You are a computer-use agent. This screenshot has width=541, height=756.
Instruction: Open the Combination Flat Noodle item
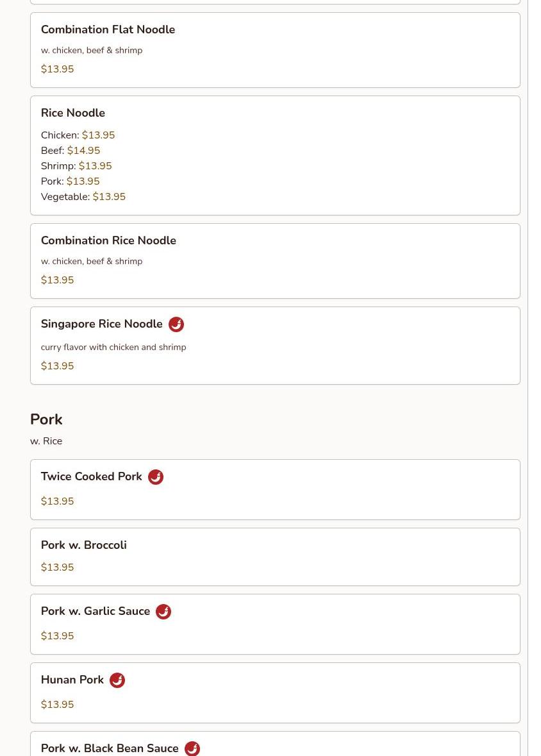[x=108, y=29]
